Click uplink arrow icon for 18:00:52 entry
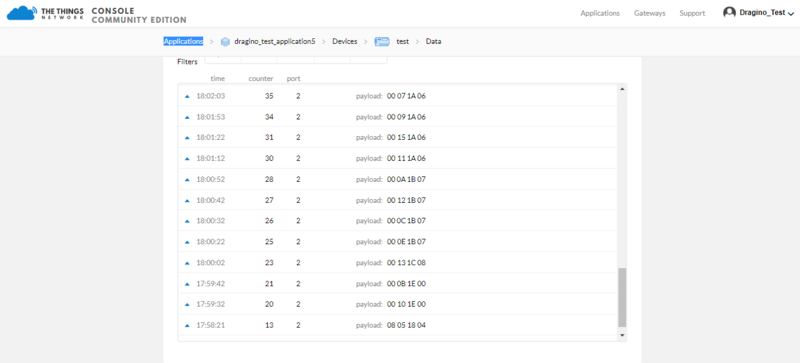The image size is (800, 363). point(187,180)
